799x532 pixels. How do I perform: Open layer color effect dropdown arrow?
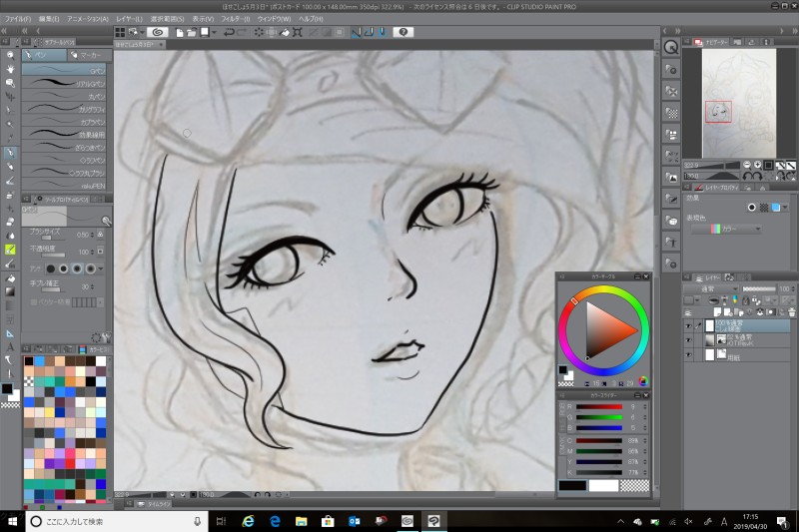pyautogui.click(x=785, y=208)
